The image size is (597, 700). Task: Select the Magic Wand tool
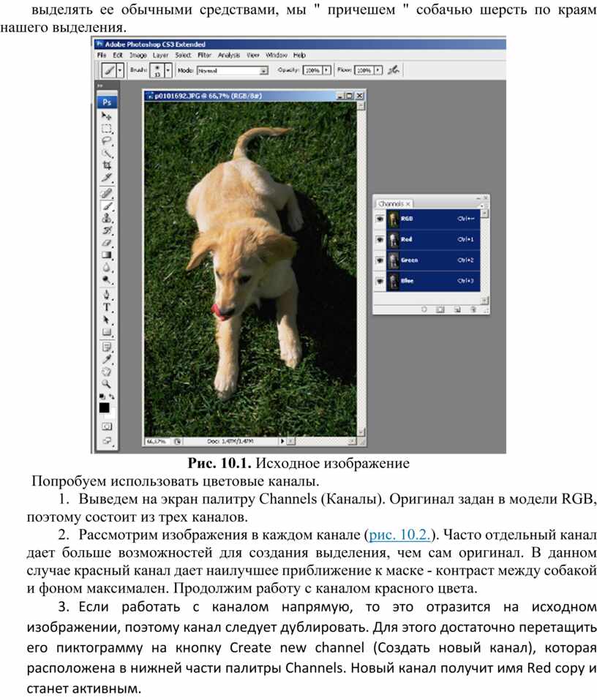pyautogui.click(x=106, y=153)
